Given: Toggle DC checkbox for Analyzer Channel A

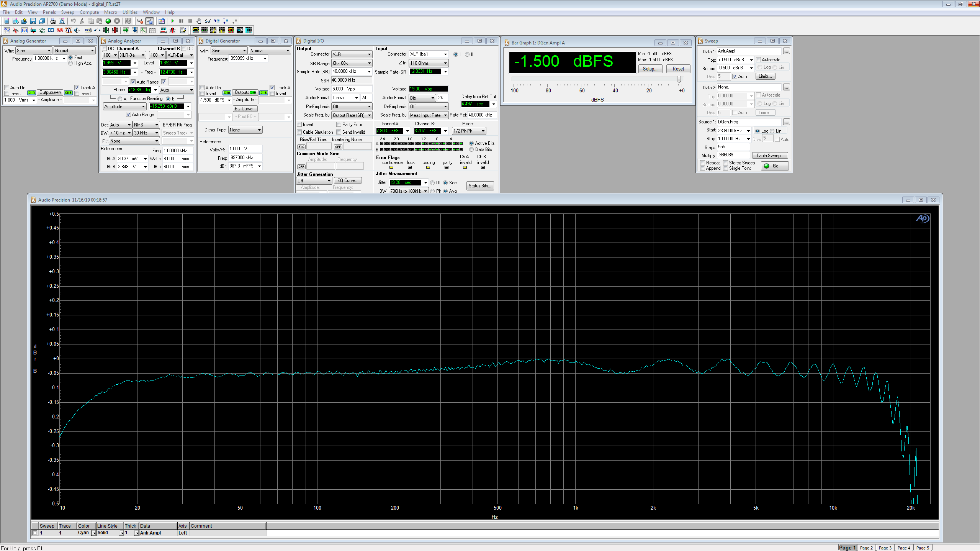Looking at the screenshot, I should click(104, 49).
